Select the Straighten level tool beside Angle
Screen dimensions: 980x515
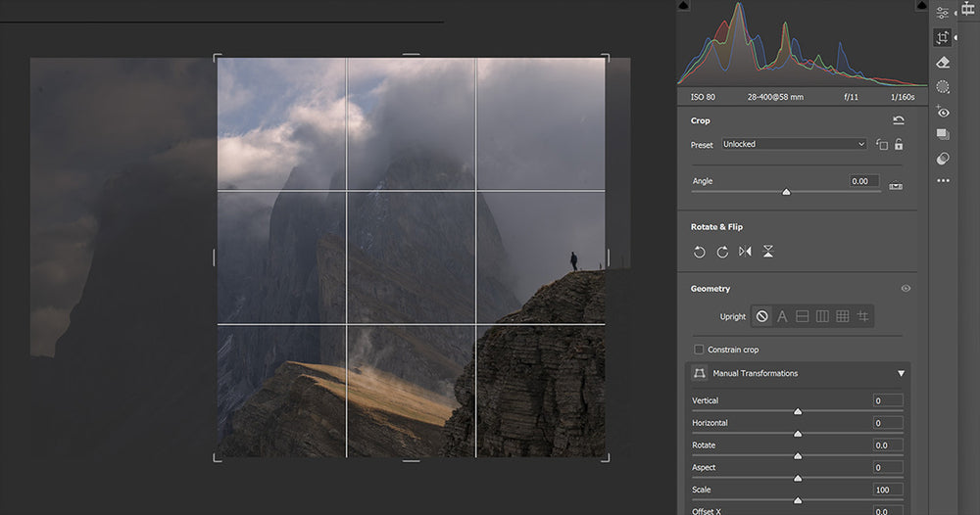(x=896, y=185)
